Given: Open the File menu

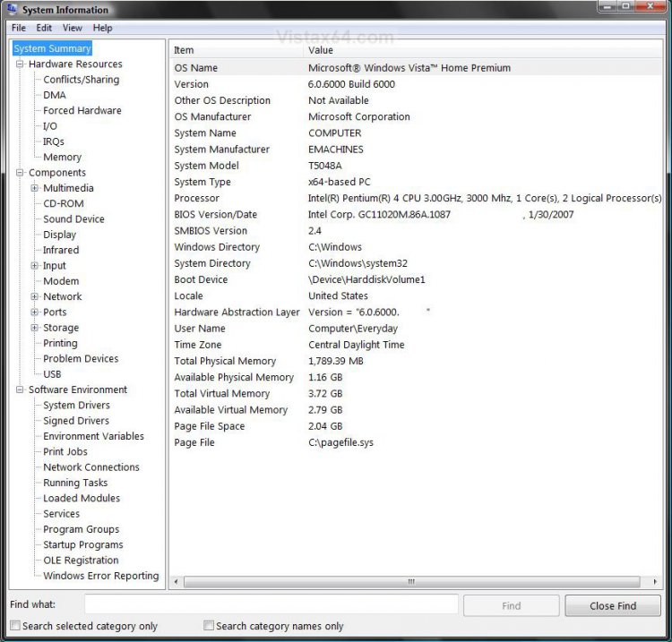Looking at the screenshot, I should pos(19,28).
